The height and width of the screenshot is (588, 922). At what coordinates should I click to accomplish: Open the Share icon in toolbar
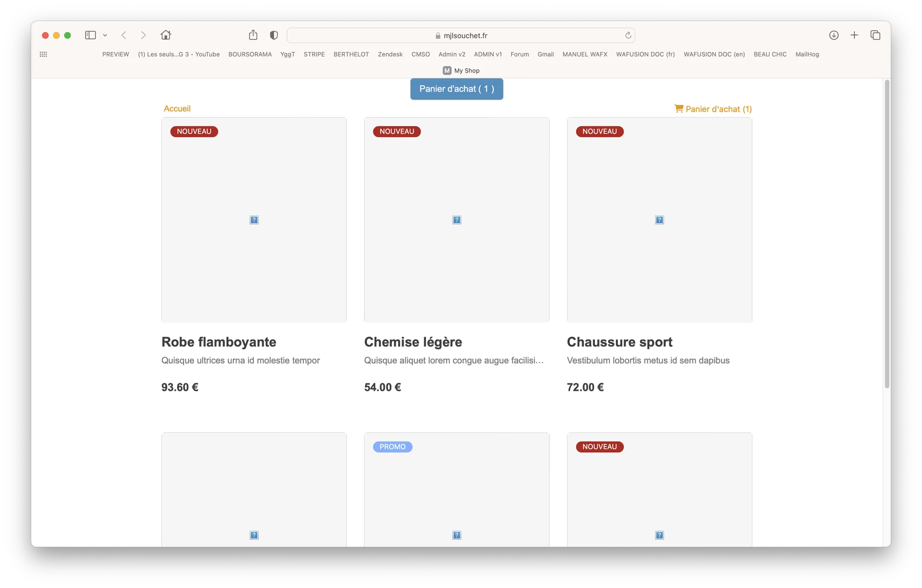point(253,35)
